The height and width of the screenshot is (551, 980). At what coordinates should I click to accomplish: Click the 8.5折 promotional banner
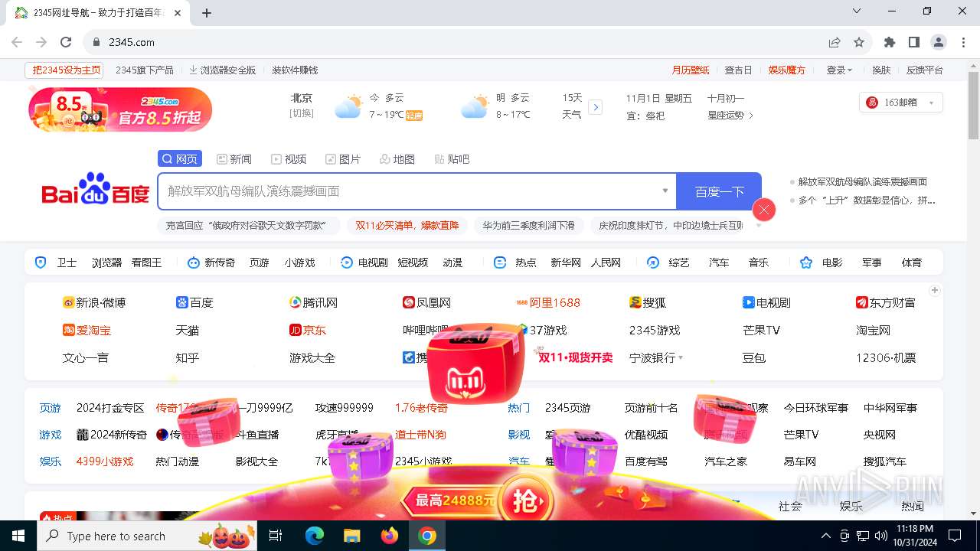point(120,109)
